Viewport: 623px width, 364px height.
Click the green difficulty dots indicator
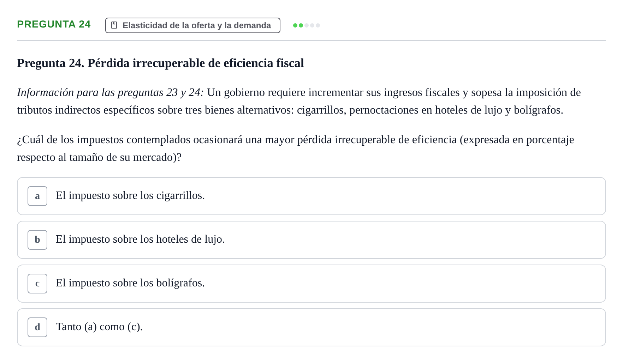[307, 25]
